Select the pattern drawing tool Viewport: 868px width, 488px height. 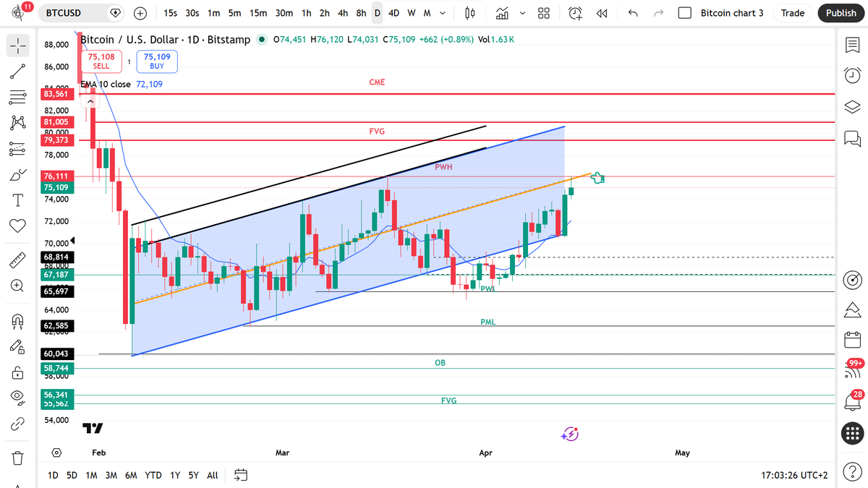point(18,123)
